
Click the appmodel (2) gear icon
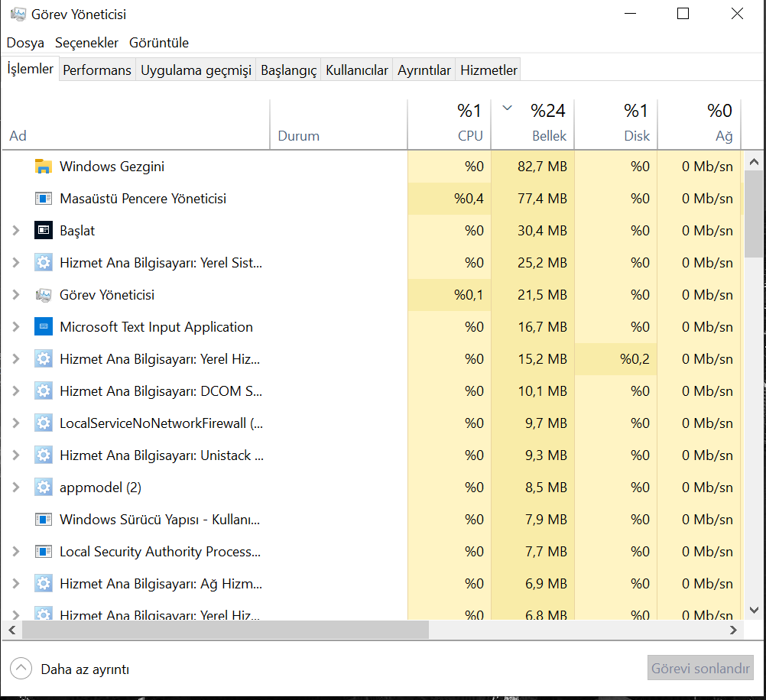tap(44, 488)
